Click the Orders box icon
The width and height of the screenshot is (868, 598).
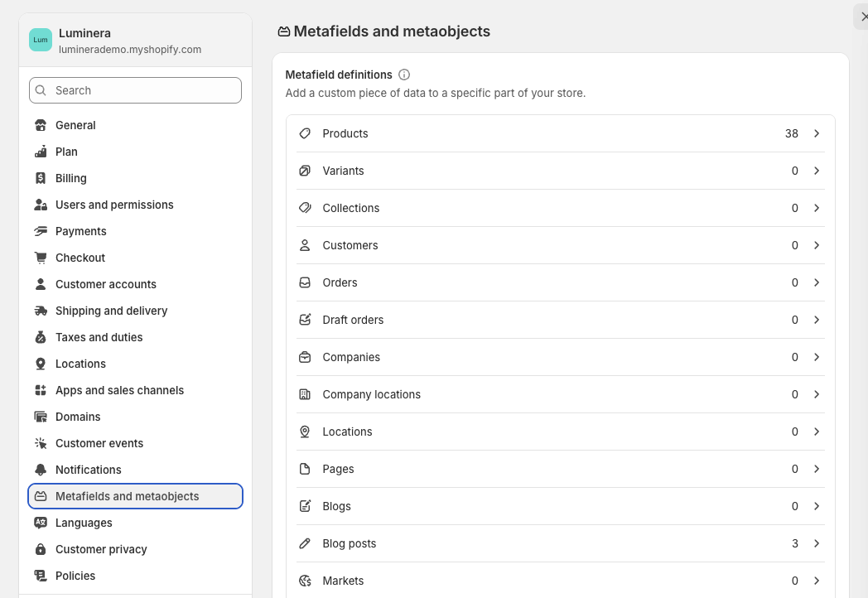point(304,282)
